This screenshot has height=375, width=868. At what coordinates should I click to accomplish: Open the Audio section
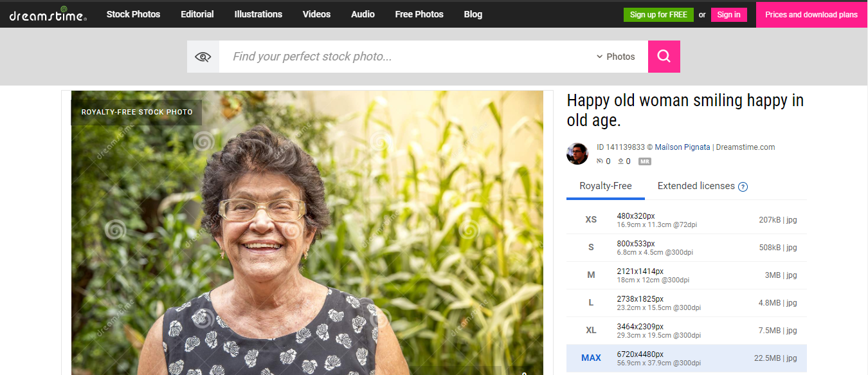363,14
